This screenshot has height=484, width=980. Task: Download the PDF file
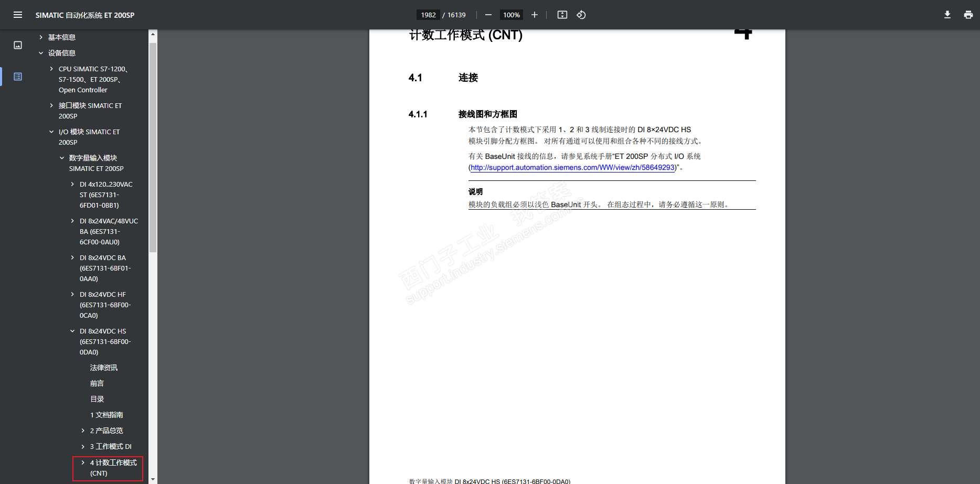(947, 15)
